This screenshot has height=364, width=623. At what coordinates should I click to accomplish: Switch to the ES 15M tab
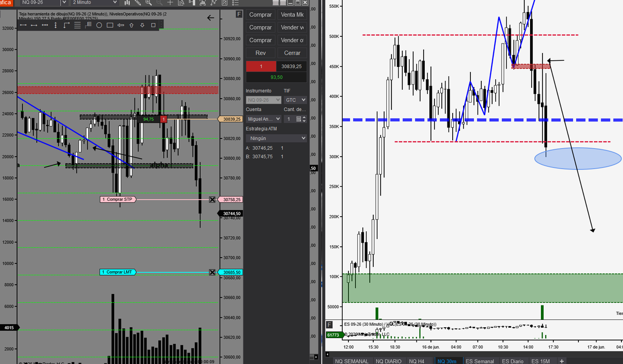click(x=541, y=361)
